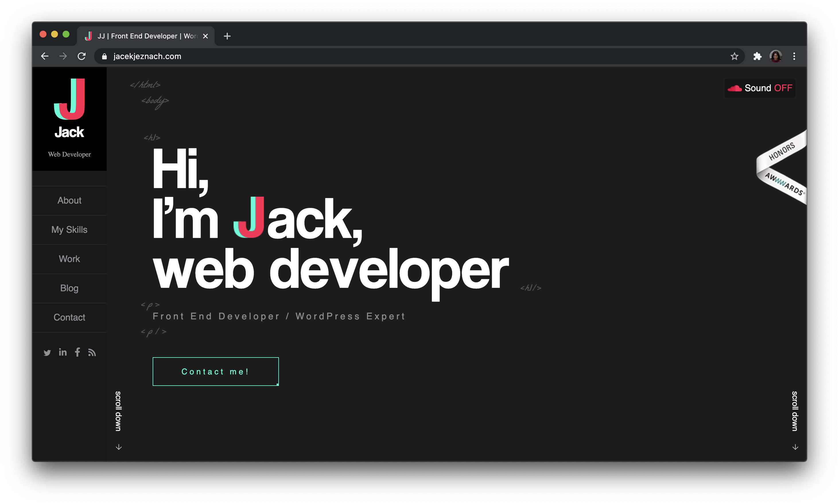Bookmark this page with the star
839x504 pixels.
tap(734, 56)
